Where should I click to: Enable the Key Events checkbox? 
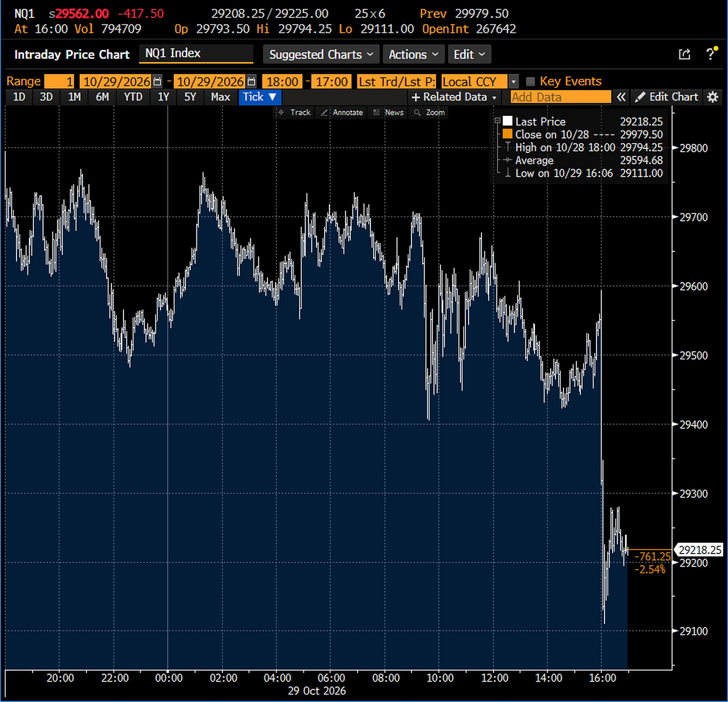tap(530, 81)
